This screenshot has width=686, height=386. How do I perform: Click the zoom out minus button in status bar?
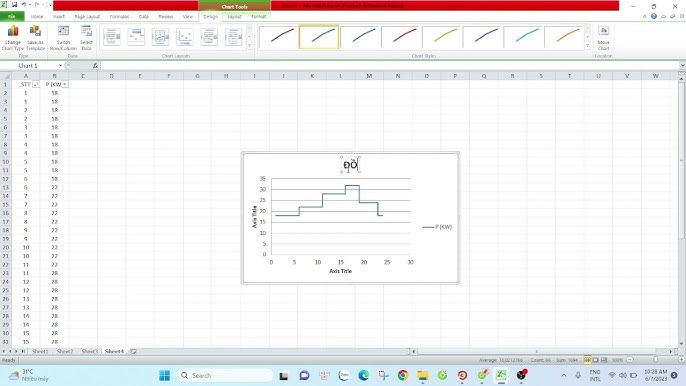(630, 360)
